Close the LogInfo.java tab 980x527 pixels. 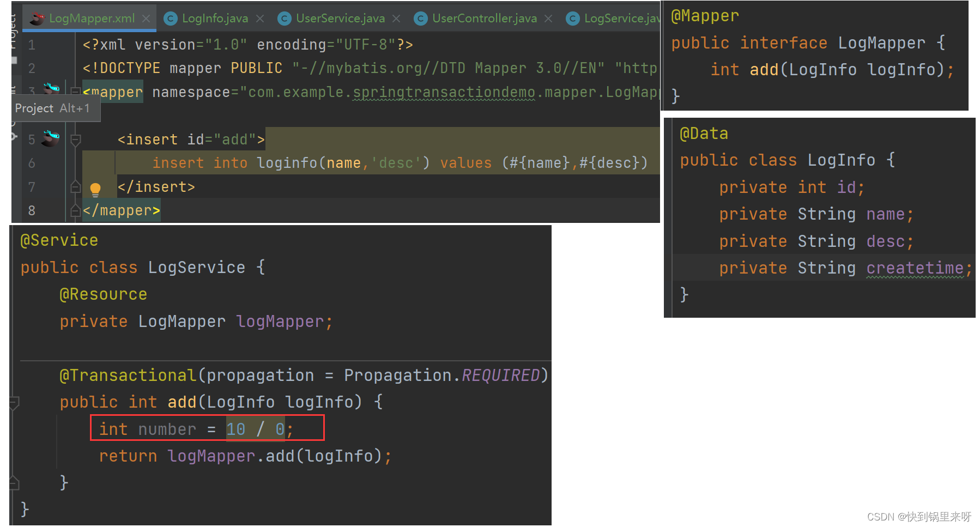pos(260,19)
